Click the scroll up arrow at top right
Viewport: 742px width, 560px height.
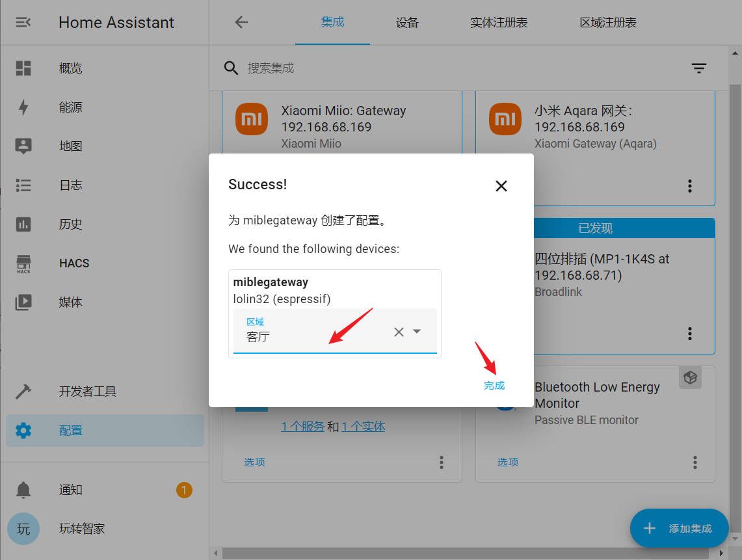click(x=735, y=53)
